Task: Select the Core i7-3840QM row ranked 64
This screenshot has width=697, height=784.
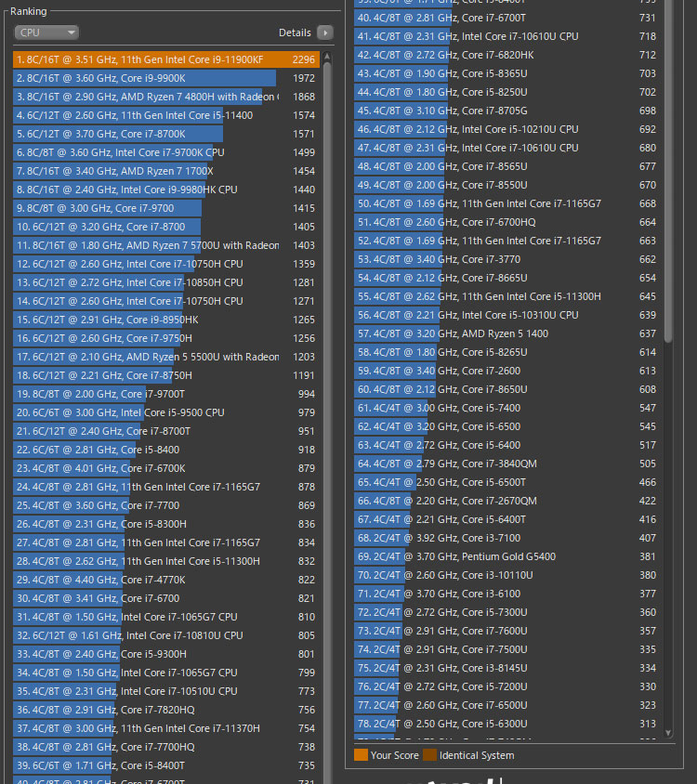Action: (506, 464)
